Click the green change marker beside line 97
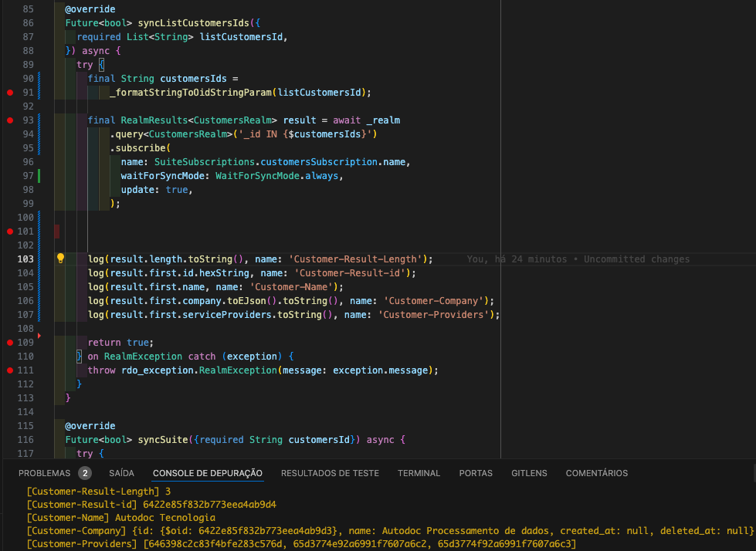Screen dimensions: 756x551 point(39,176)
